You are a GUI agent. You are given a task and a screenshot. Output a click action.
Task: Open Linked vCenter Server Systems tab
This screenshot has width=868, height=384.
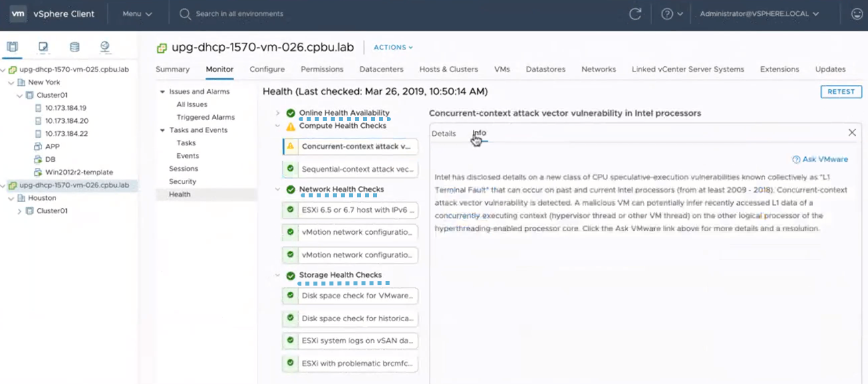click(x=688, y=69)
